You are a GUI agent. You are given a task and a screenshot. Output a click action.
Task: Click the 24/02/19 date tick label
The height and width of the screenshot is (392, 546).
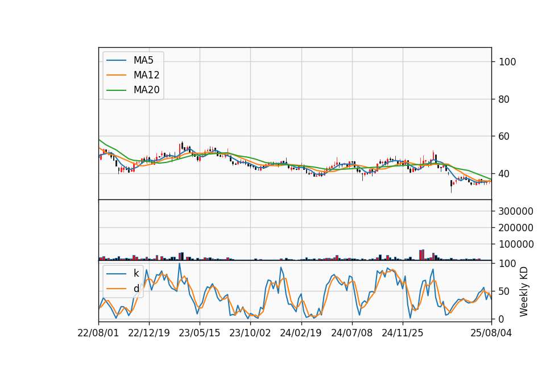(301, 333)
